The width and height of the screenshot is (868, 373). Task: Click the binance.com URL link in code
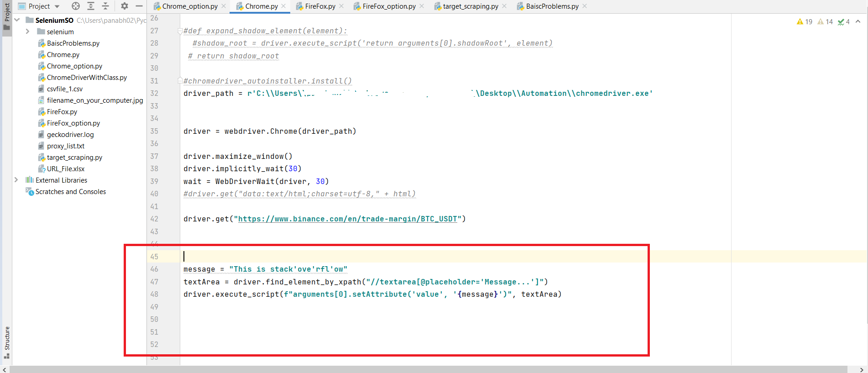click(x=348, y=219)
